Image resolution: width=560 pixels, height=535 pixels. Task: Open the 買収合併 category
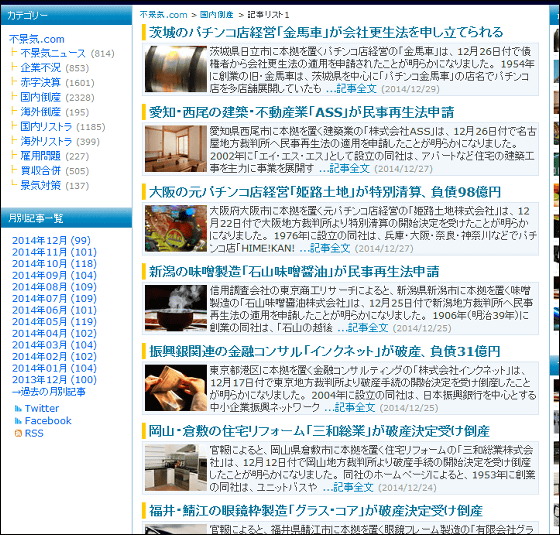(x=40, y=171)
